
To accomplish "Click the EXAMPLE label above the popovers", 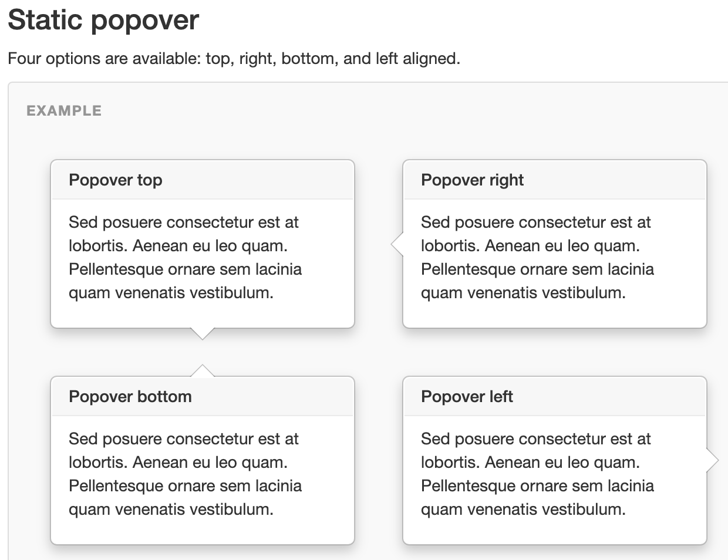I will coord(63,110).
